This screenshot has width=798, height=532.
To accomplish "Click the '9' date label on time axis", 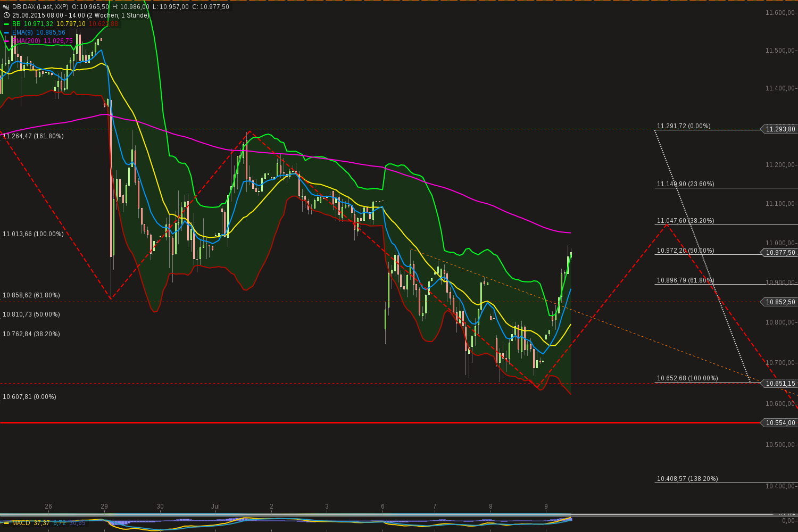I will tap(546, 506).
